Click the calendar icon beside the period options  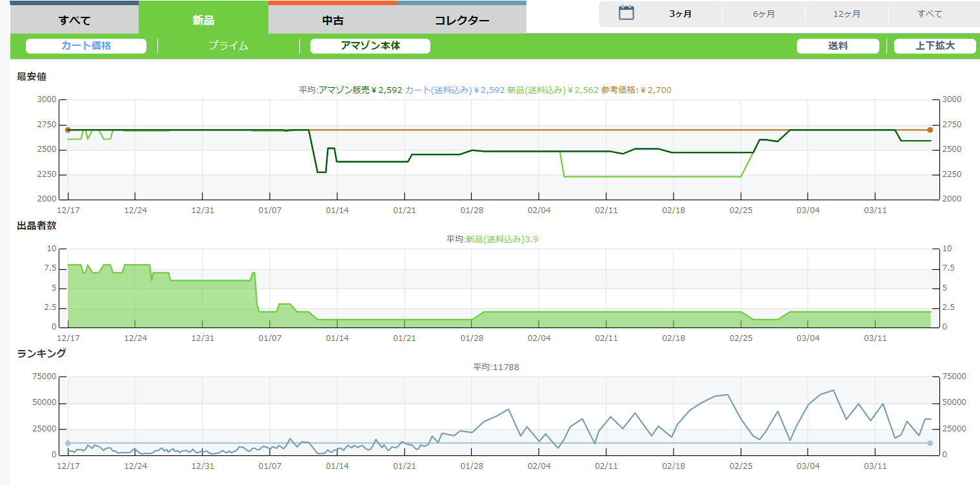click(x=626, y=13)
